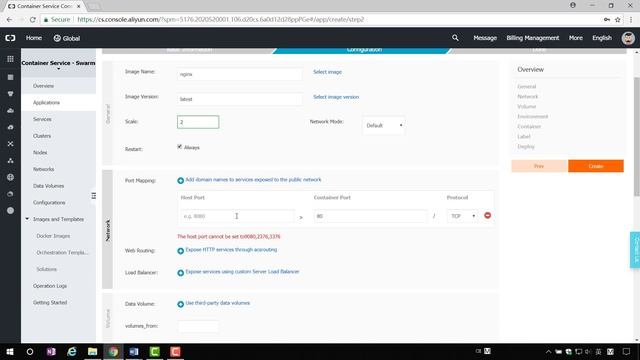Open Operation Logs in the sidebar
Image resolution: width=640 pixels, height=360 pixels.
(50, 286)
